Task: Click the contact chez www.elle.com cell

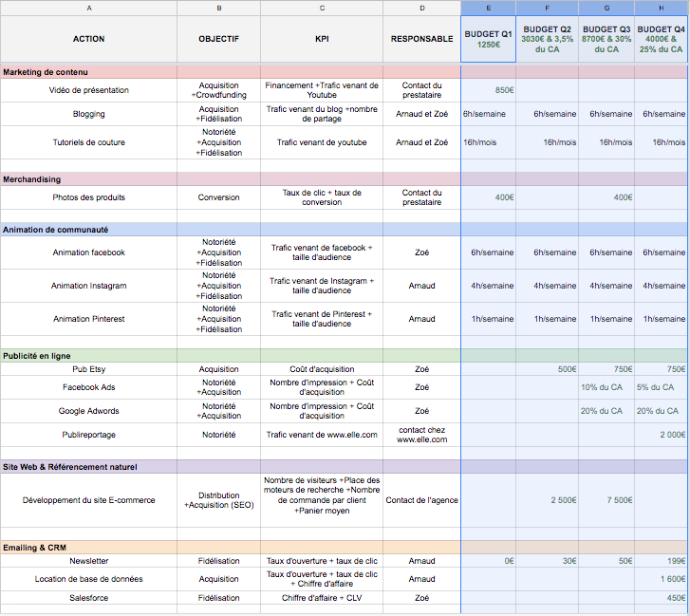Action: (421, 435)
